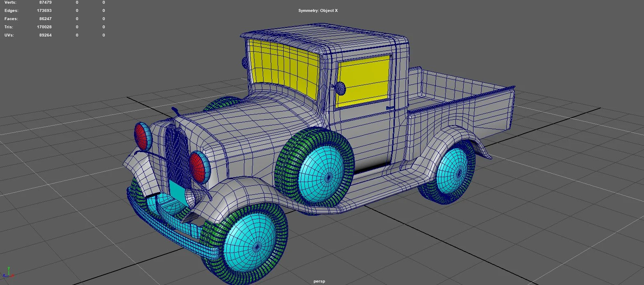Select the yellow side door window mesh
Viewport: 644px width, 285px height.
click(363, 81)
